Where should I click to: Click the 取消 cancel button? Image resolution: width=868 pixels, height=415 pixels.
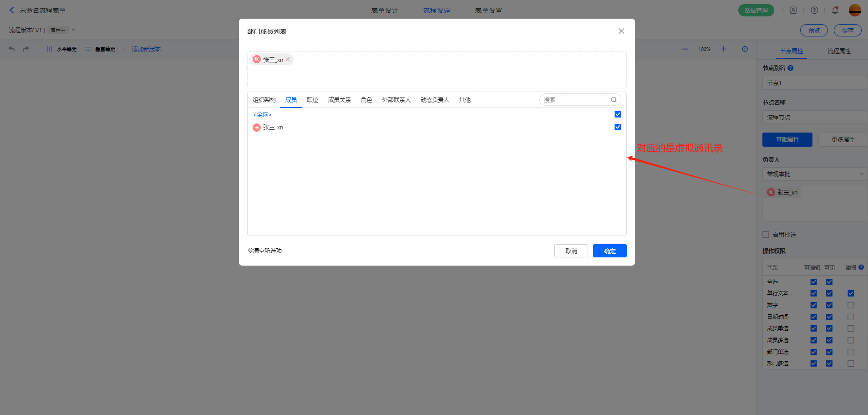(x=571, y=251)
